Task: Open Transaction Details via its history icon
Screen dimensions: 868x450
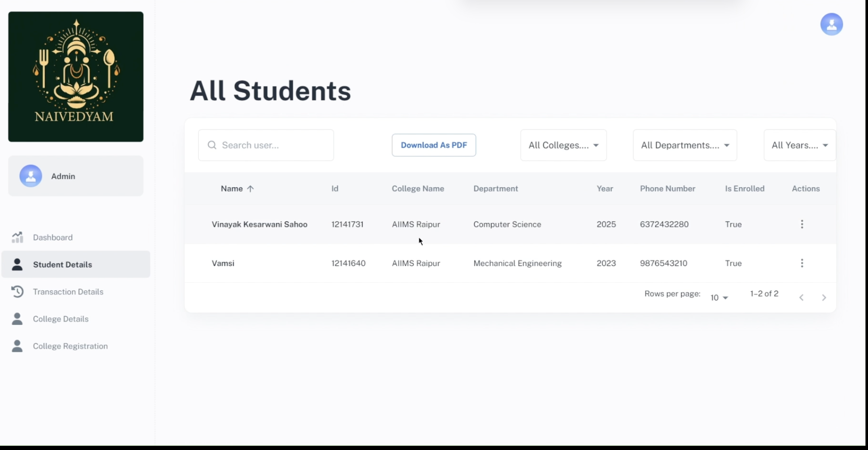Action: click(18, 291)
